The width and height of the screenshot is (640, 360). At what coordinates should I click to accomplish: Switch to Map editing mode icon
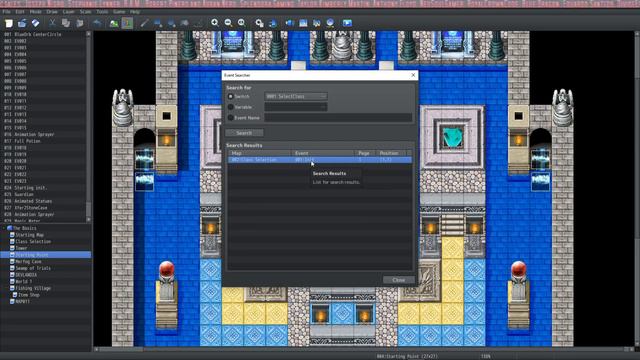pyautogui.click(x=114, y=23)
